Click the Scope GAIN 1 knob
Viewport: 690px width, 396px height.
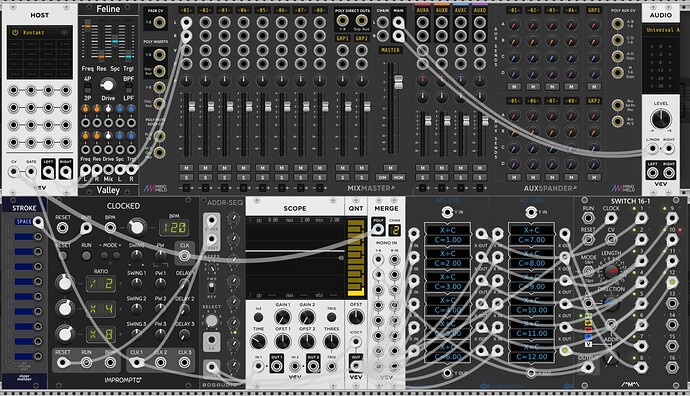click(283, 317)
